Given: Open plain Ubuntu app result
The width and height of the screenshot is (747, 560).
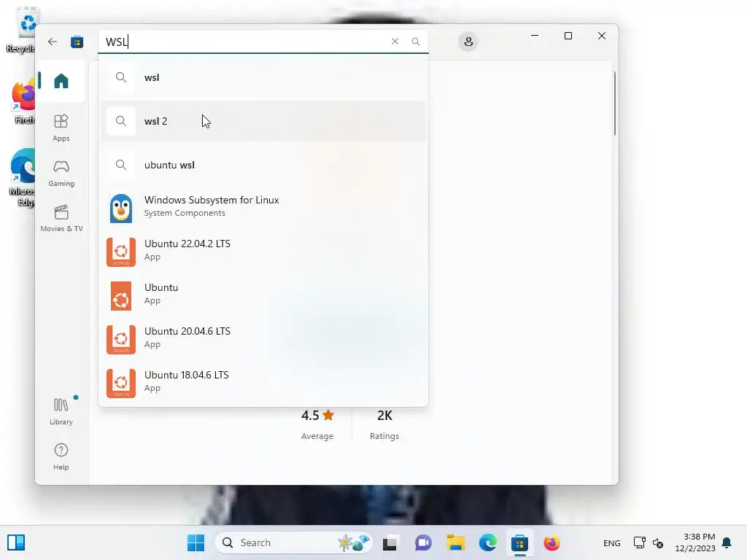Looking at the screenshot, I should point(263,296).
